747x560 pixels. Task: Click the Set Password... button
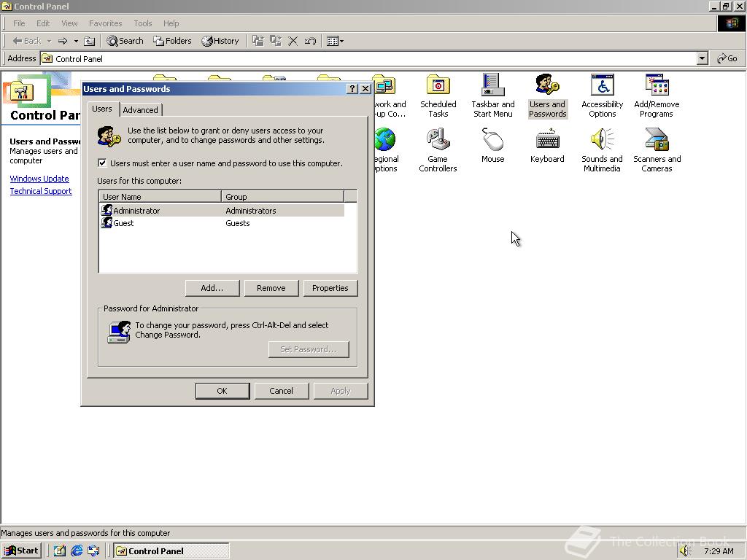pos(309,349)
